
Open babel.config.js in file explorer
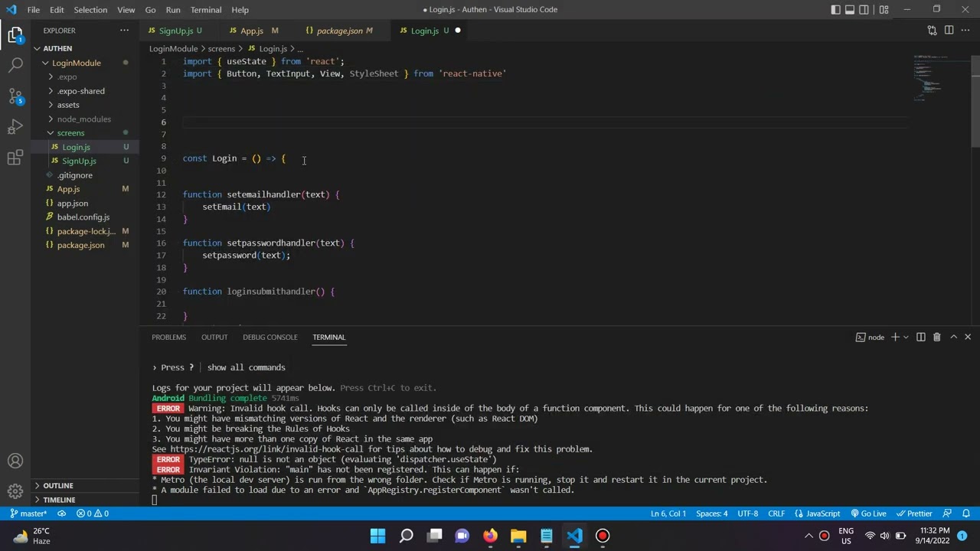[84, 217]
